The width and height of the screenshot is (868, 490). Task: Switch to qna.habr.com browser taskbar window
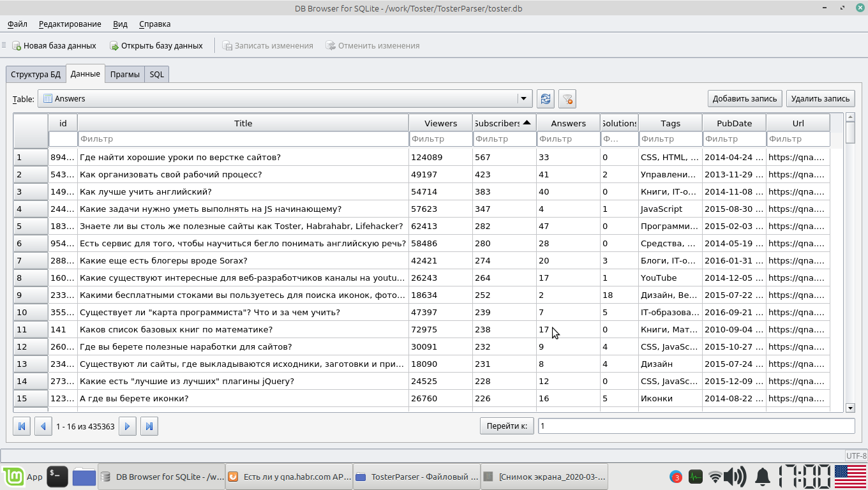click(289, 477)
